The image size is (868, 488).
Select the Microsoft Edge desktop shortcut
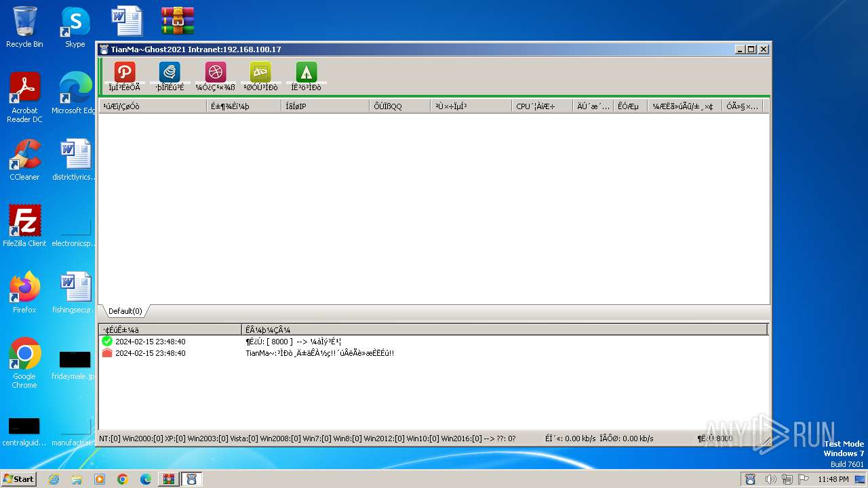75,94
